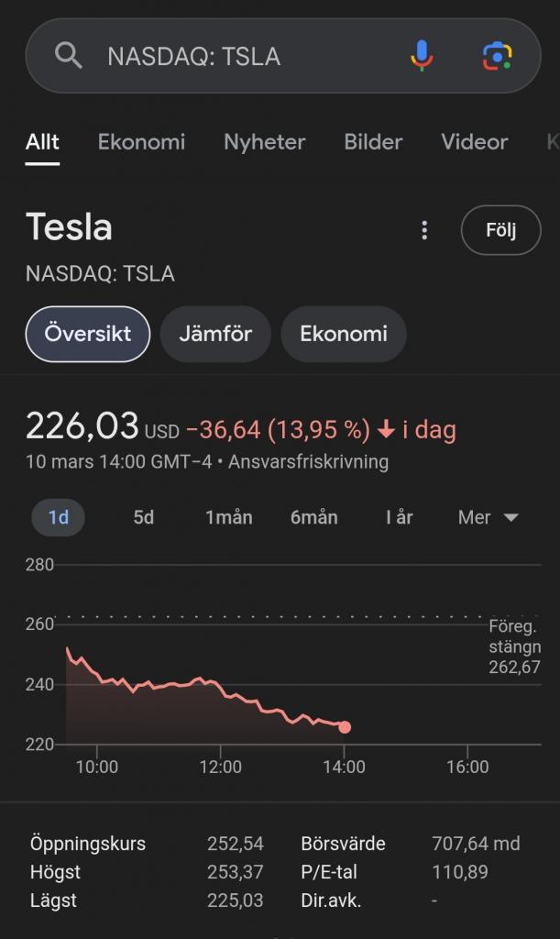Choose the 6mån chart range
The width and height of the screenshot is (560, 939).
coord(314,517)
